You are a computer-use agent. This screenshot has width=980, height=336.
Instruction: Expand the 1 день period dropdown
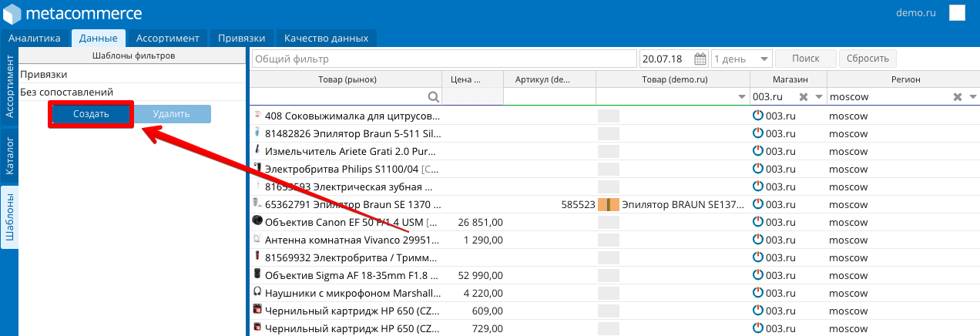pos(764,59)
